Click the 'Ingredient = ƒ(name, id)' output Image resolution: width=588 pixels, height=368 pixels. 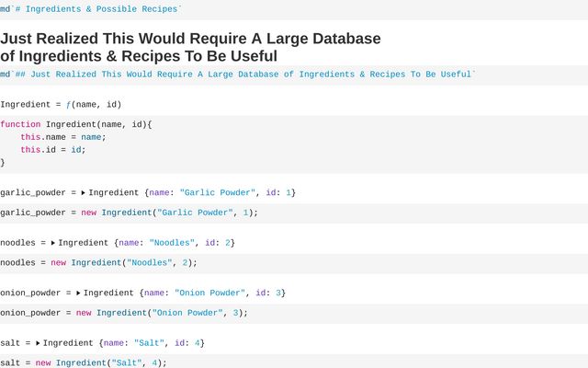click(x=61, y=105)
